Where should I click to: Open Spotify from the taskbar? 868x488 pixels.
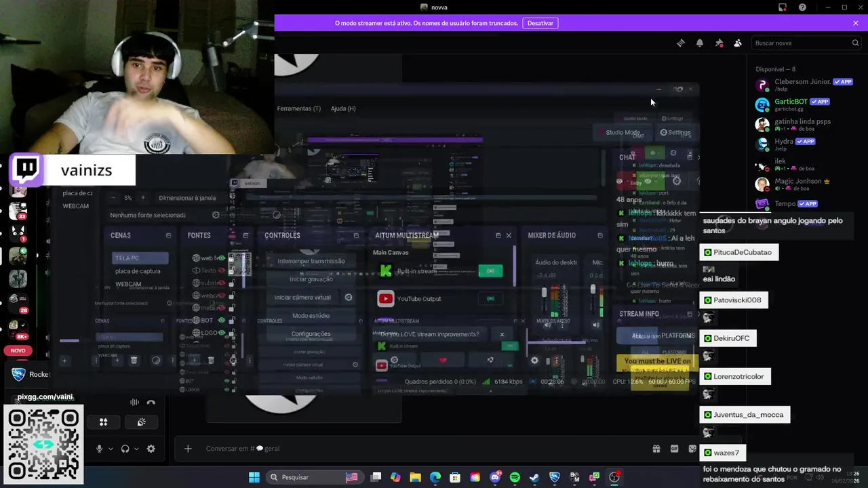(515, 477)
